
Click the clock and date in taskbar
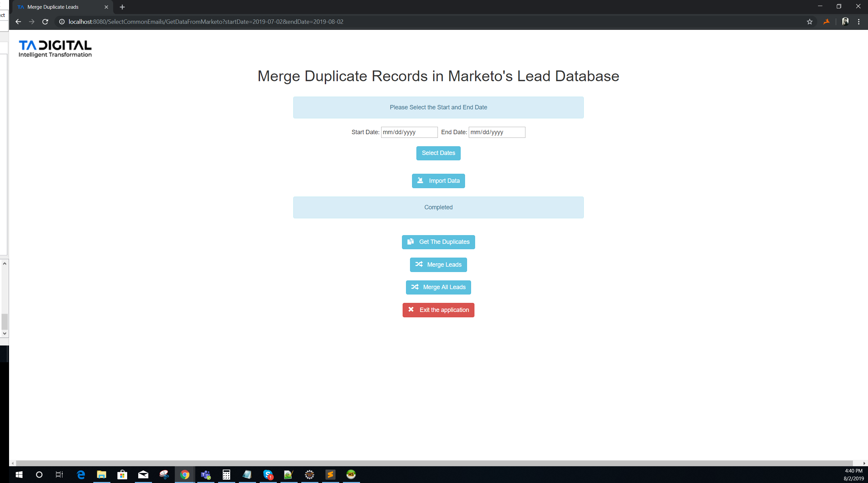coord(853,474)
